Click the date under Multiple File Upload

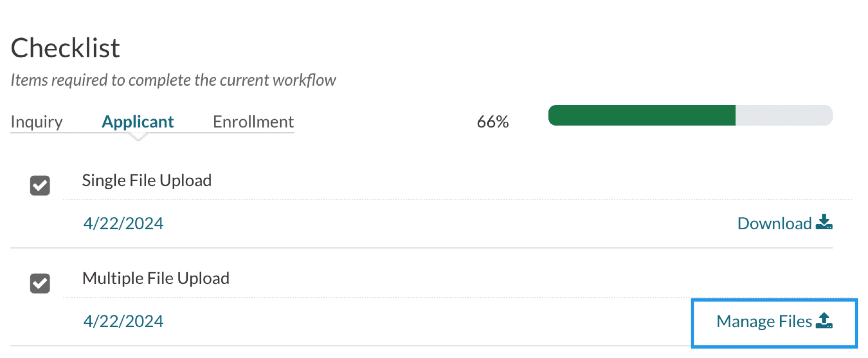pyautogui.click(x=123, y=321)
